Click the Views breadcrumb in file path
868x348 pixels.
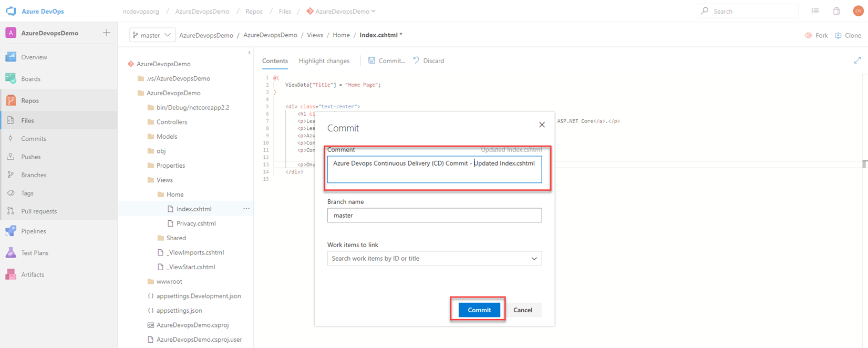315,35
